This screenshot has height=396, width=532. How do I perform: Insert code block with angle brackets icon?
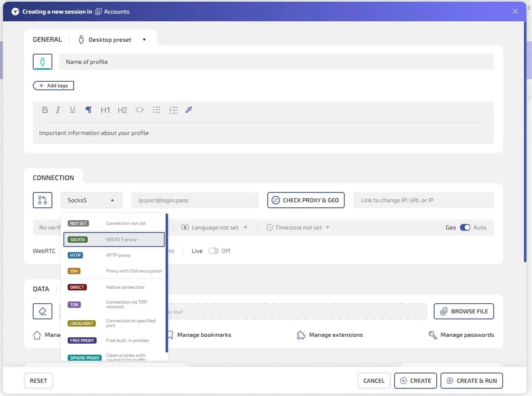[x=140, y=110]
